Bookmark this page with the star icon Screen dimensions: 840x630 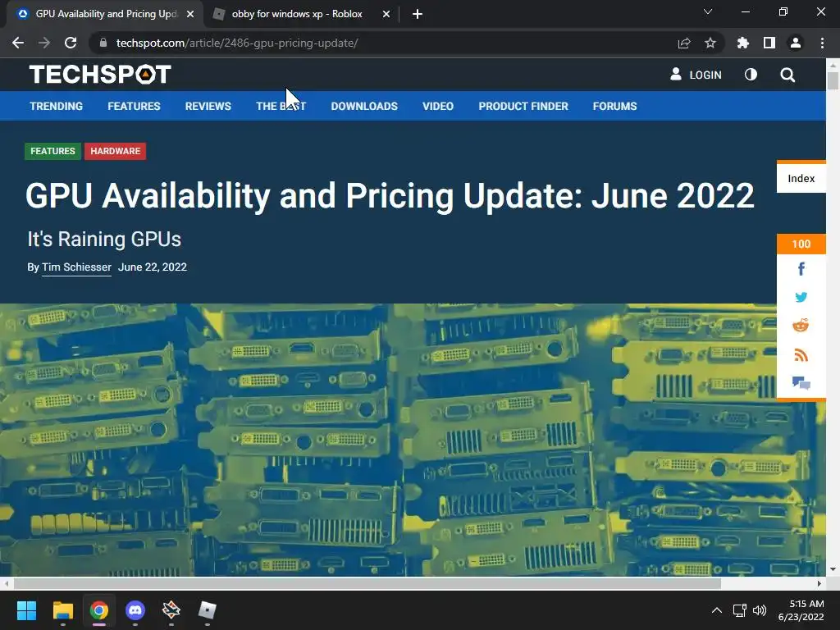[x=710, y=43]
